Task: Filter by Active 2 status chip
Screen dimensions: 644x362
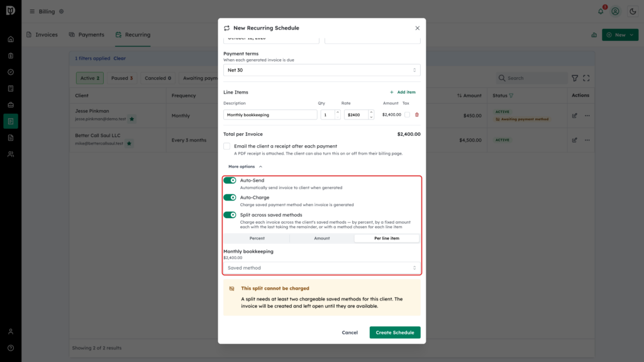Action: (89, 78)
